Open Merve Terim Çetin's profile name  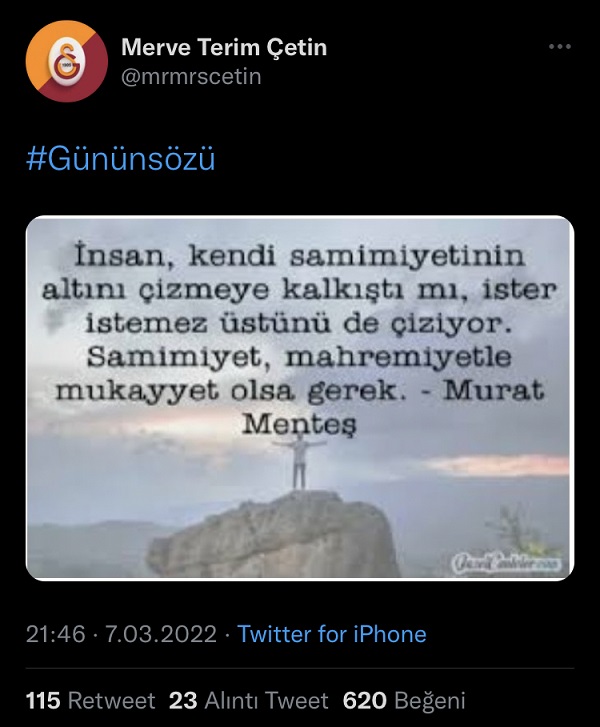tap(224, 47)
